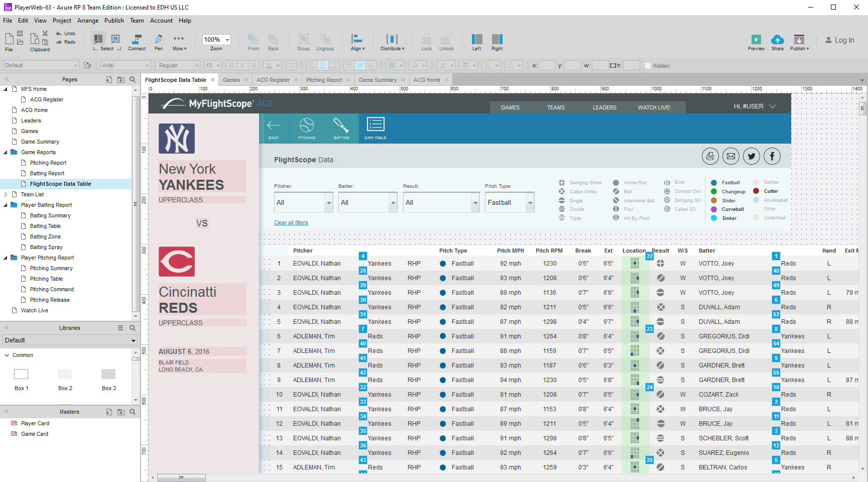Select the Box 2 widget thumbnail
The width and height of the screenshot is (868, 482).
click(x=65, y=374)
